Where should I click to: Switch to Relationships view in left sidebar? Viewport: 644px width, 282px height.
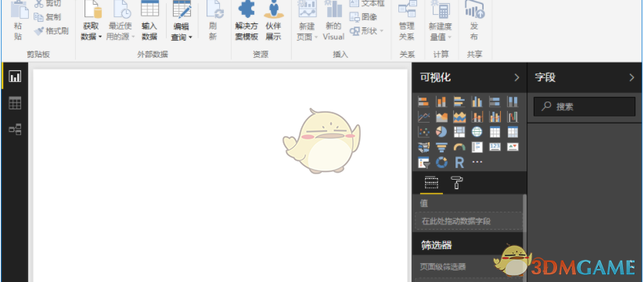point(15,130)
